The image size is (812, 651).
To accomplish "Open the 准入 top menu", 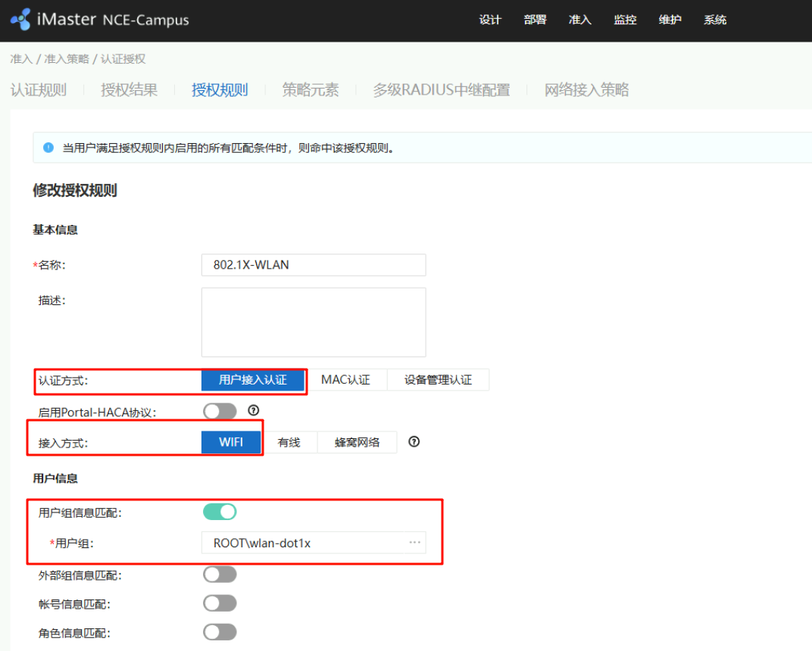I will pyautogui.click(x=579, y=20).
